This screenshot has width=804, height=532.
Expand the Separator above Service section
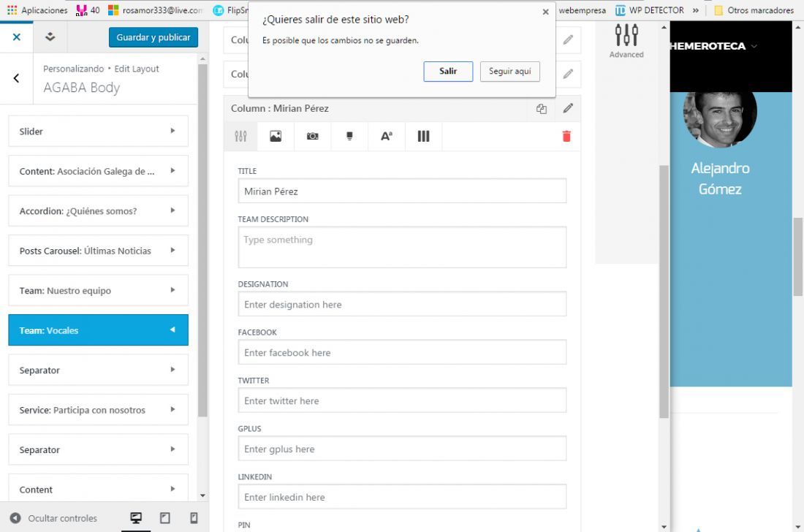[x=99, y=370]
